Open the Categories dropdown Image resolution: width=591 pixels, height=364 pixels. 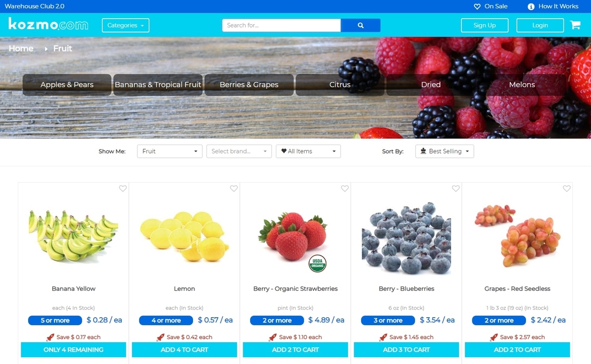pos(126,25)
